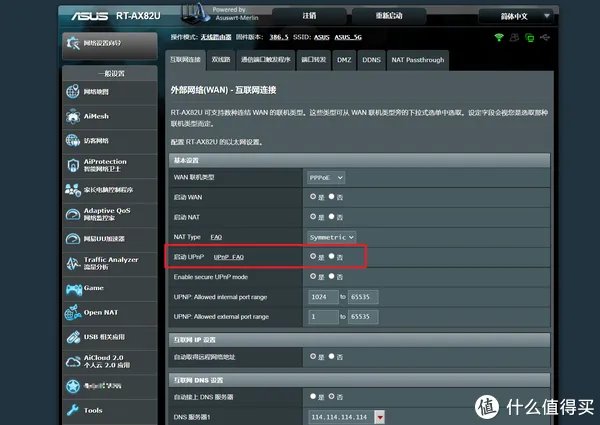Open the USB 相关应用 icon

point(73,337)
